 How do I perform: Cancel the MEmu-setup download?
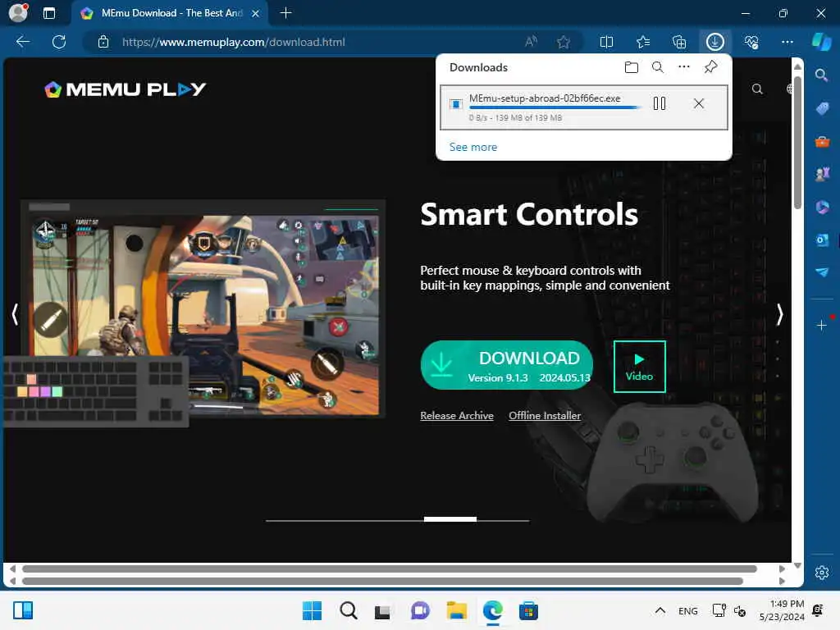pyautogui.click(x=699, y=103)
